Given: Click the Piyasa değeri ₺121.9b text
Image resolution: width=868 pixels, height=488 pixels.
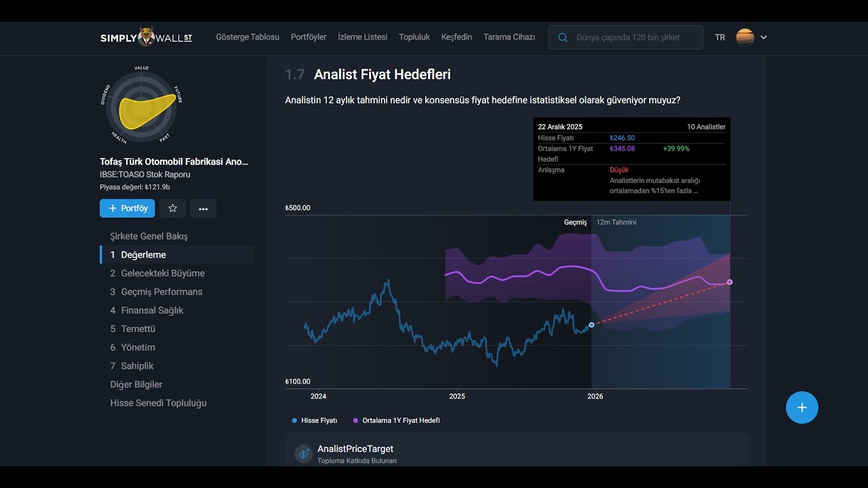Looking at the screenshot, I should [x=135, y=187].
